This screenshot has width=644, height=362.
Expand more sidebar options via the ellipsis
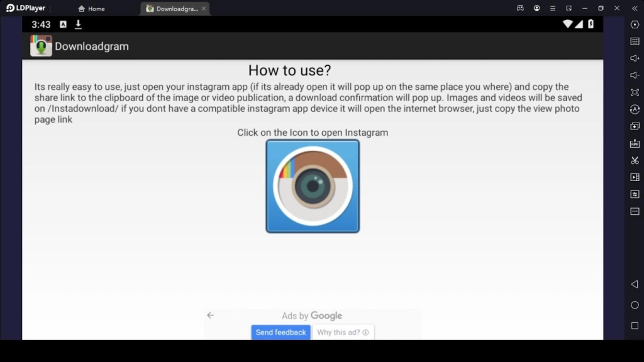coord(635,211)
